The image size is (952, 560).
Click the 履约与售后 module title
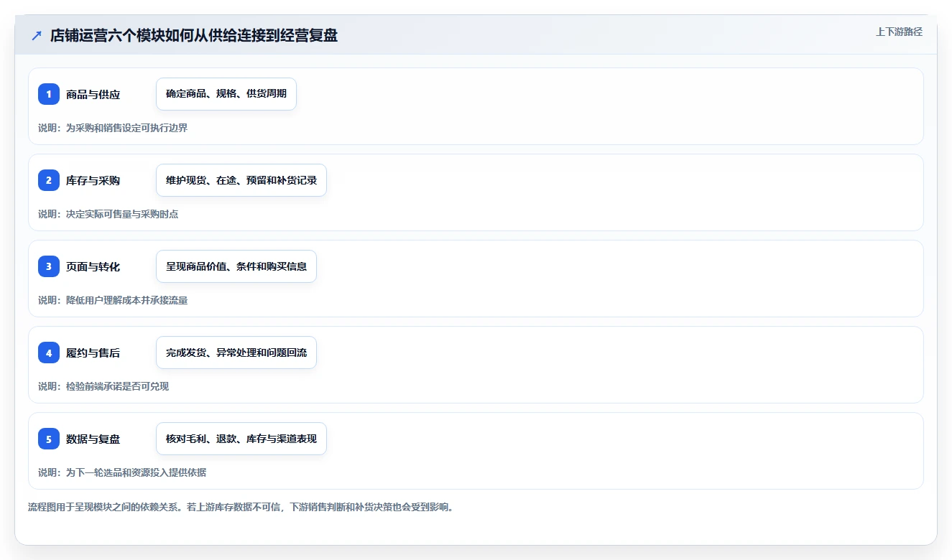[x=93, y=353]
